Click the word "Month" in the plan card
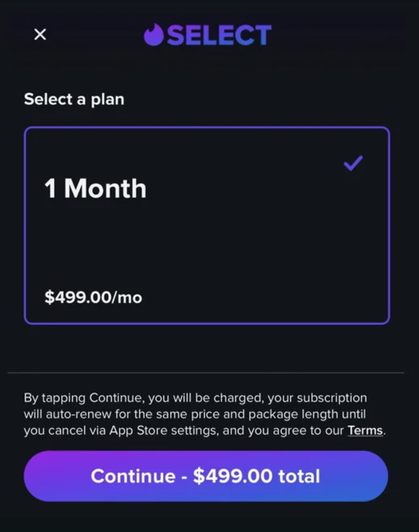Image resolution: width=419 pixels, height=532 pixels. (x=105, y=189)
